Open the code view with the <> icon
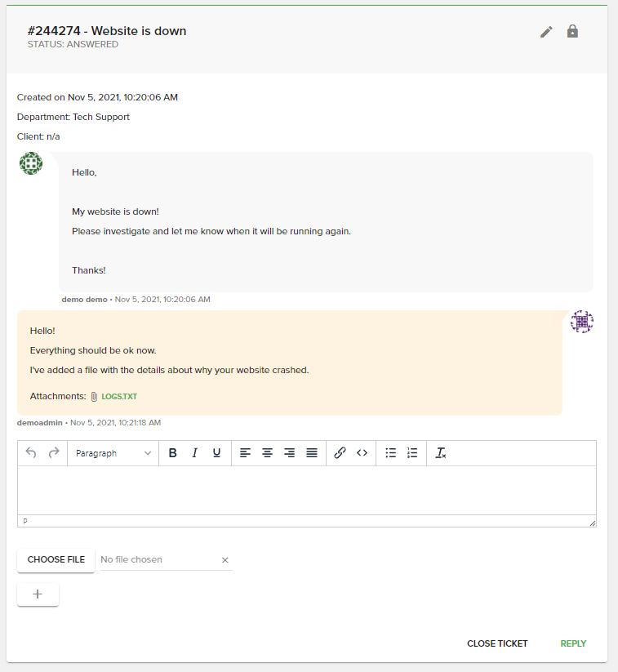This screenshot has height=672, width=618. coord(362,452)
